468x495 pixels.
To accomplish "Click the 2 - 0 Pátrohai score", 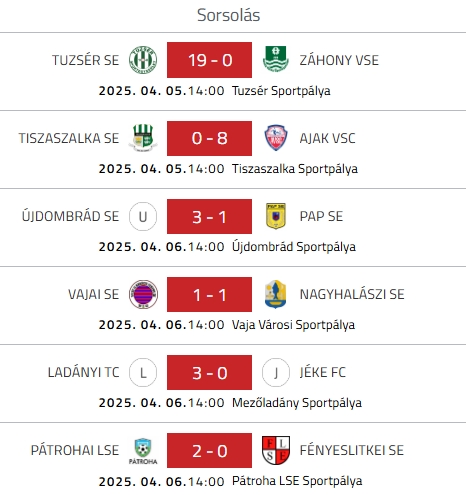I will click(209, 450).
